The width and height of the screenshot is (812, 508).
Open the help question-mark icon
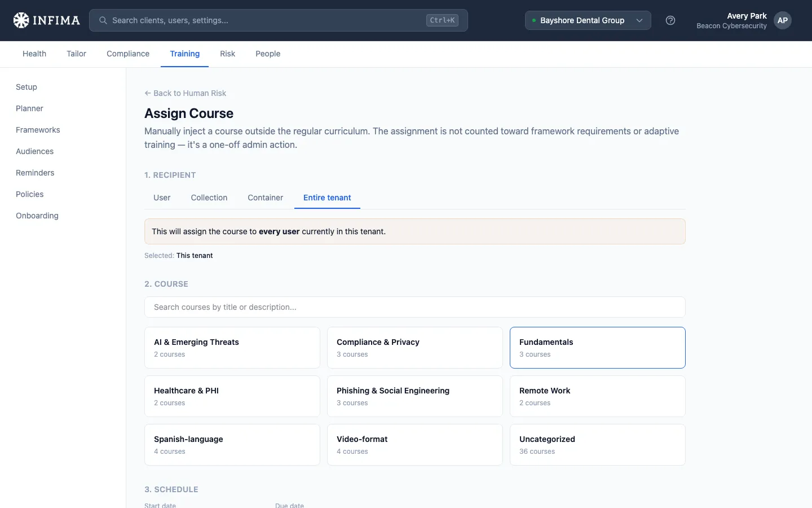pos(670,20)
